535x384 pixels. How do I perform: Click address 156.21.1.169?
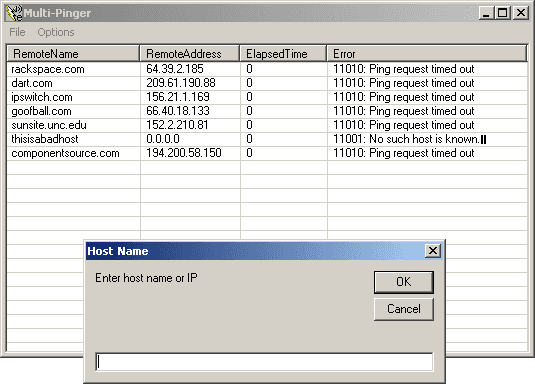pyautogui.click(x=178, y=97)
